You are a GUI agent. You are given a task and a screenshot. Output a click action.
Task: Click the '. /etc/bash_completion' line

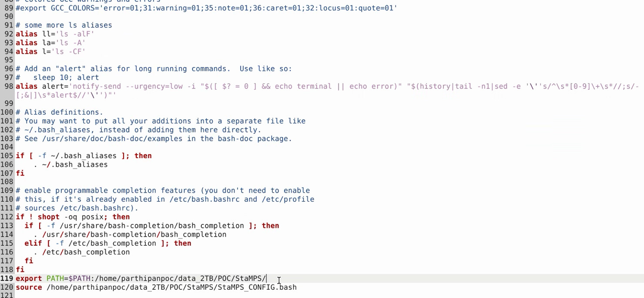[81, 252]
